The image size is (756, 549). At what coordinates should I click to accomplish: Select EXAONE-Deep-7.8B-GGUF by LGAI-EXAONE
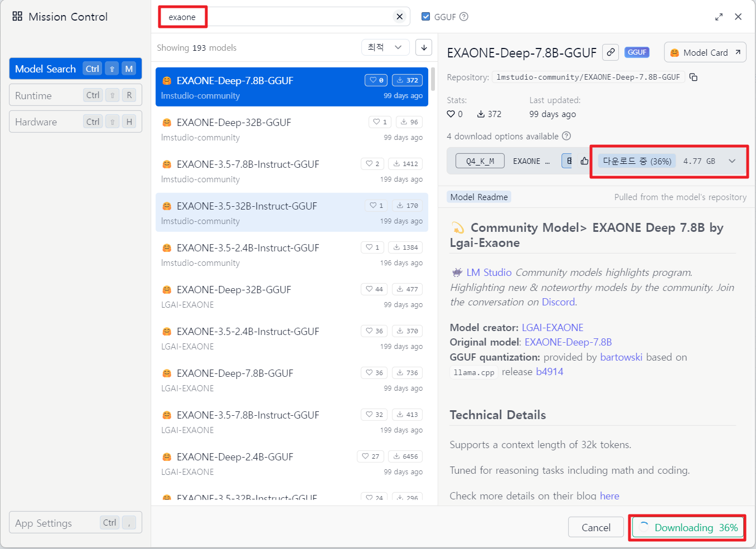292,380
